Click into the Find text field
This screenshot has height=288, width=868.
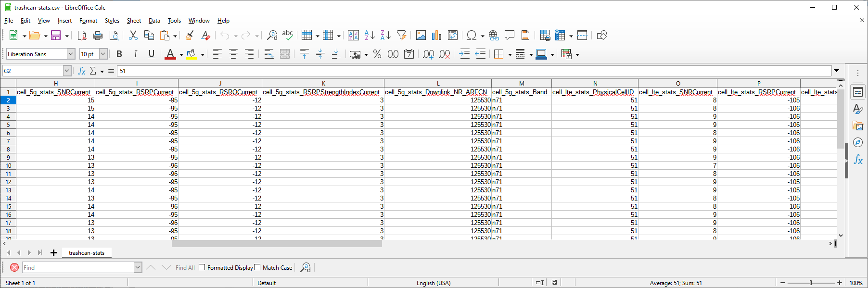77,268
